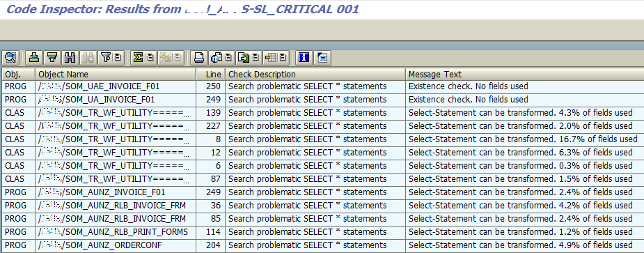The height and width of the screenshot is (253, 644).
Task: Click PROG in the SOM_AUNZ_ORDERCONF row
Action: [x=15, y=245]
